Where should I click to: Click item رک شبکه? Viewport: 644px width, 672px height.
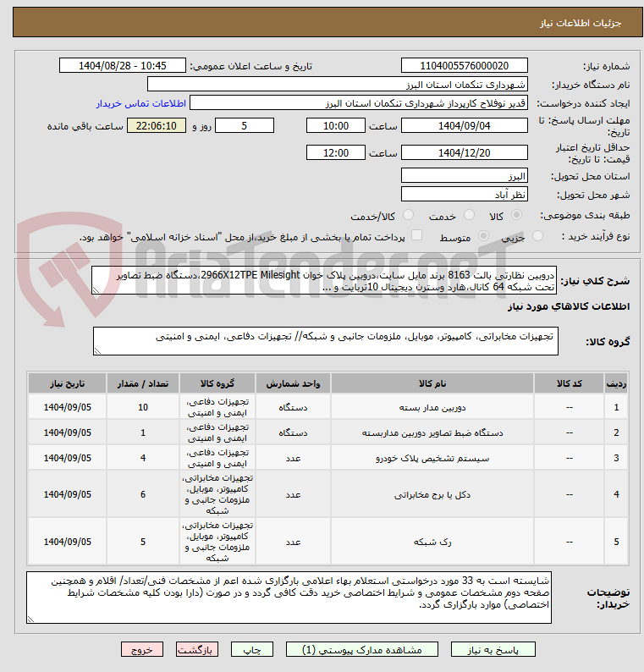[432, 542]
